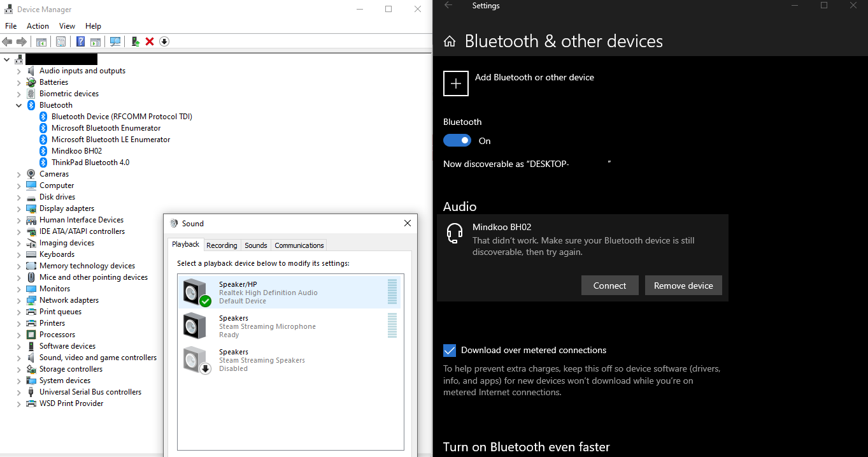The image size is (868, 457).
Task: Select Memory technology devices label
Action: pyautogui.click(x=87, y=266)
